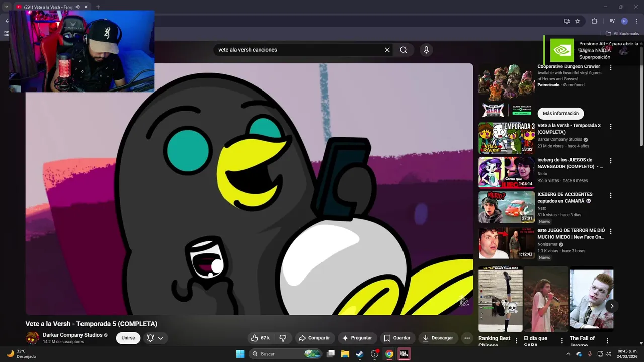Screen dimensions: 644x362
Task: Open Steam from the taskbar
Action: [x=360, y=354]
